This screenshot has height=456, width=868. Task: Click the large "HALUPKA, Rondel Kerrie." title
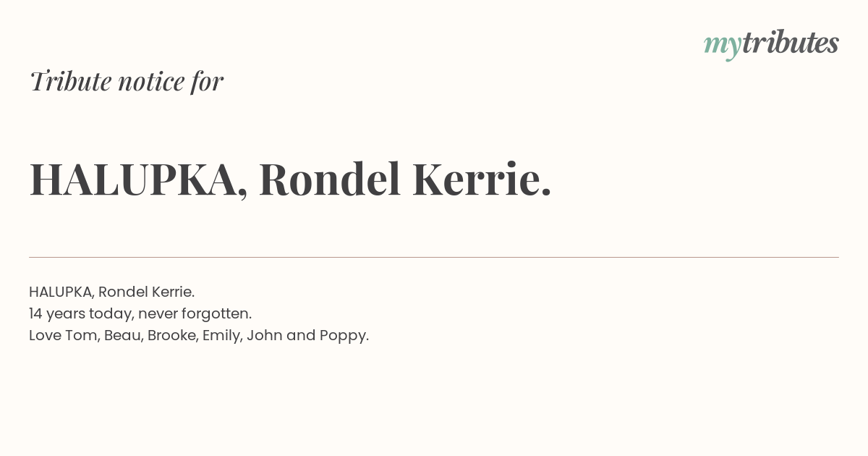pyautogui.click(x=290, y=180)
